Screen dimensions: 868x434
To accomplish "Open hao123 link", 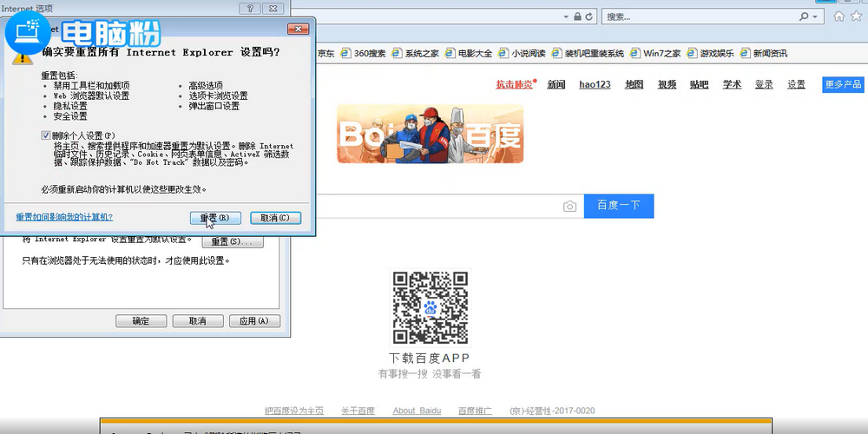I will 595,85.
